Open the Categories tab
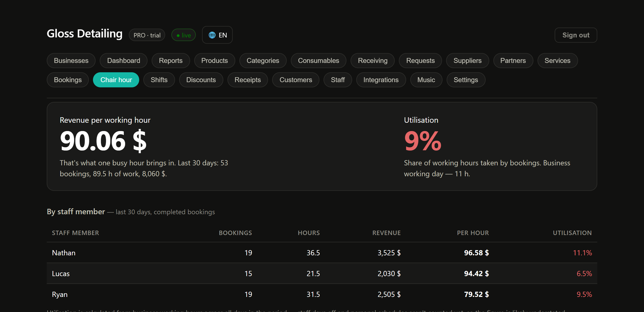Viewport: 644px width, 312px height. [263, 61]
